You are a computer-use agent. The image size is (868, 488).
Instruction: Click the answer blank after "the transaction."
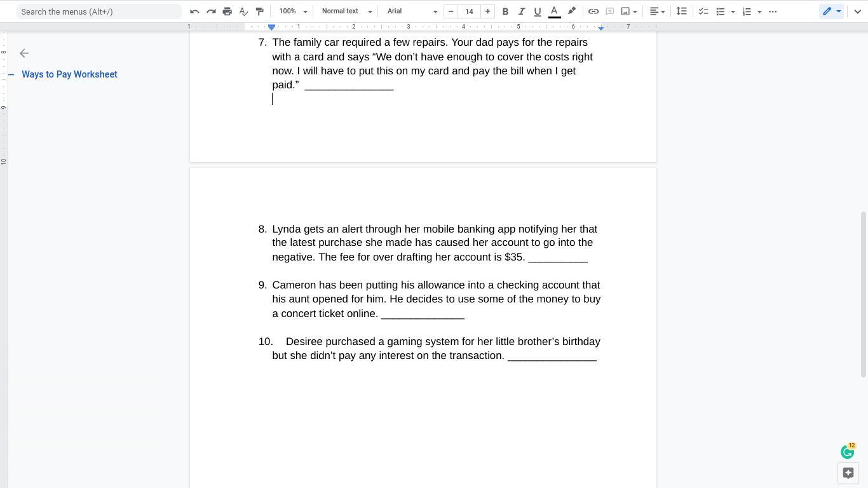tap(552, 356)
